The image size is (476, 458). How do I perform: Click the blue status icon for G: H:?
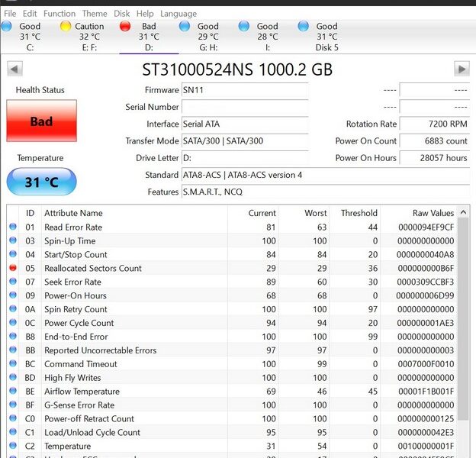(x=185, y=27)
